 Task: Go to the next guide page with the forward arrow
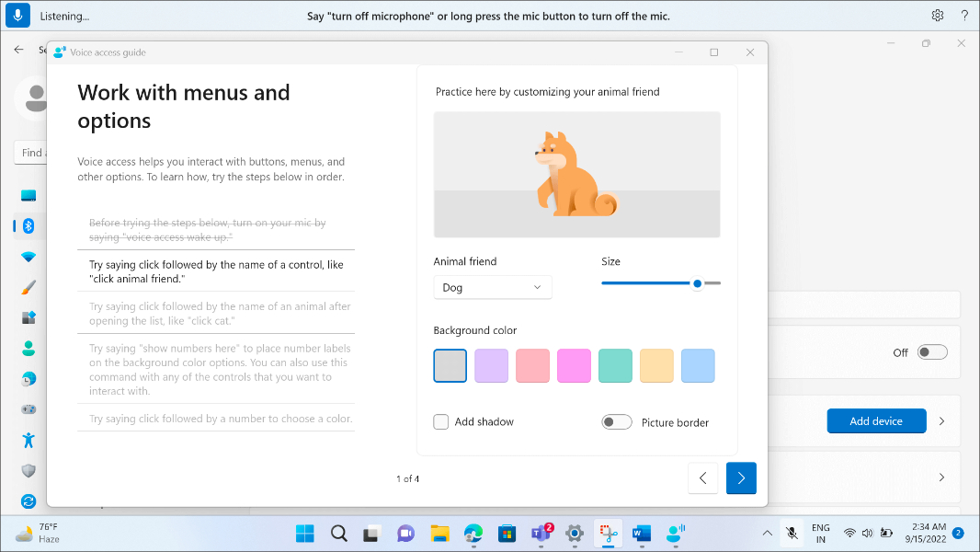pos(741,478)
